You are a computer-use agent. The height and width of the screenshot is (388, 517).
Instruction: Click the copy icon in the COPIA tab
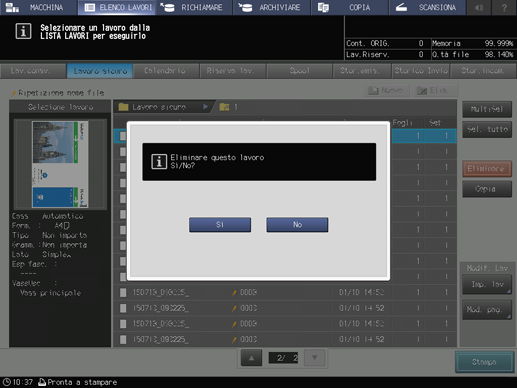pyautogui.click(x=323, y=7)
